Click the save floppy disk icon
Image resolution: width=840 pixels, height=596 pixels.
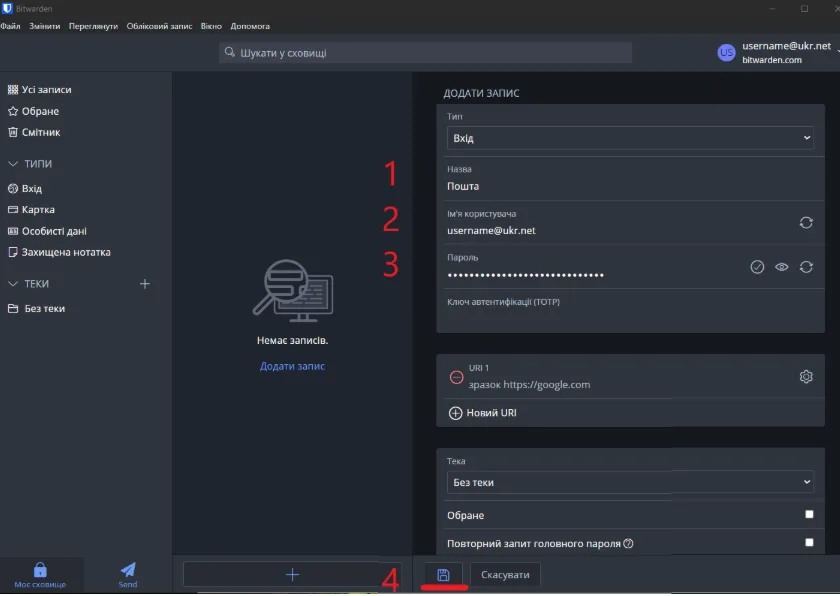pyautogui.click(x=443, y=574)
